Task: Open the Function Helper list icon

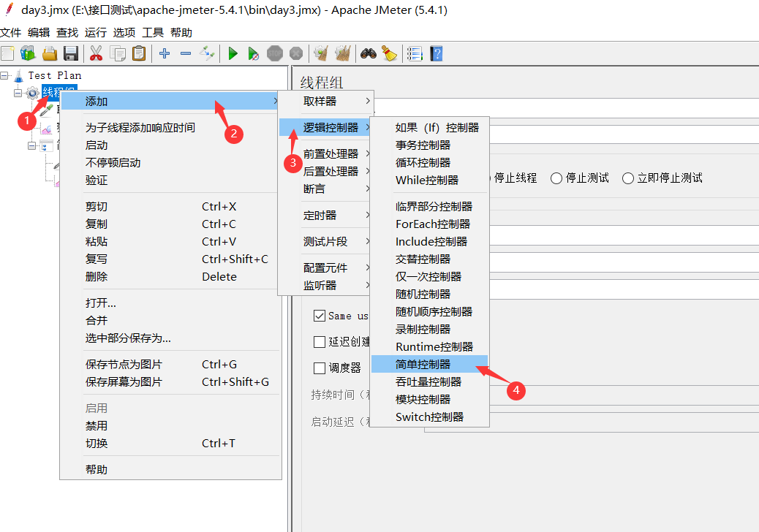Action: (x=415, y=53)
